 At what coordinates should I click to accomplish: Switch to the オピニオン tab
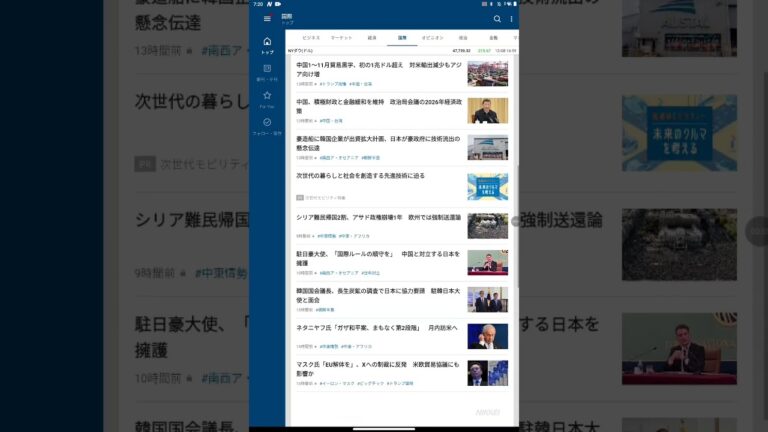click(433, 37)
